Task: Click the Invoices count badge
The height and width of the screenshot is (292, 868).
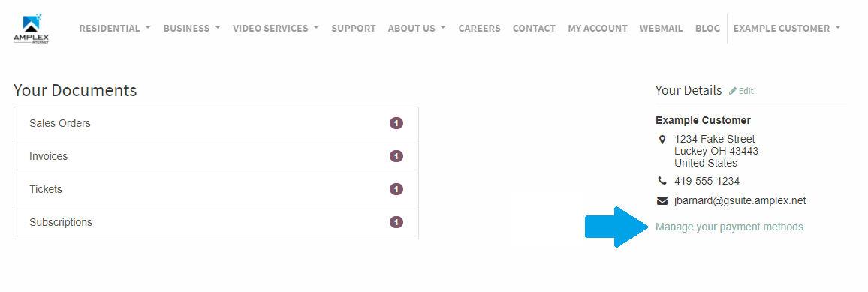Action: pyautogui.click(x=396, y=156)
